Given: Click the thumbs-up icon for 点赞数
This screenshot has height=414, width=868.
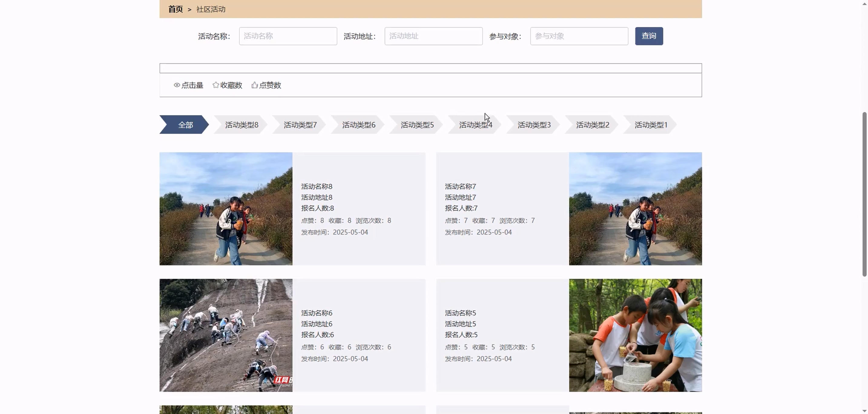Looking at the screenshot, I should pyautogui.click(x=255, y=85).
